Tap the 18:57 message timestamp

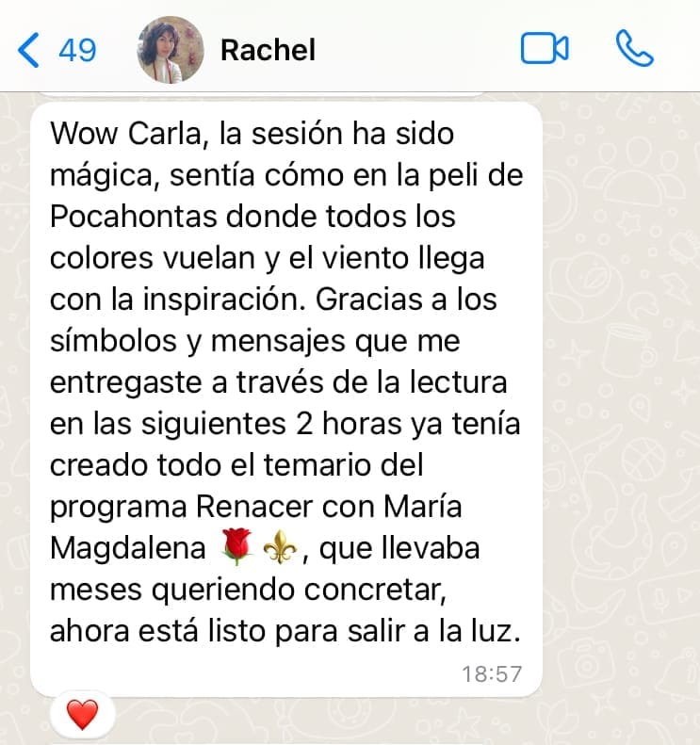point(492,674)
